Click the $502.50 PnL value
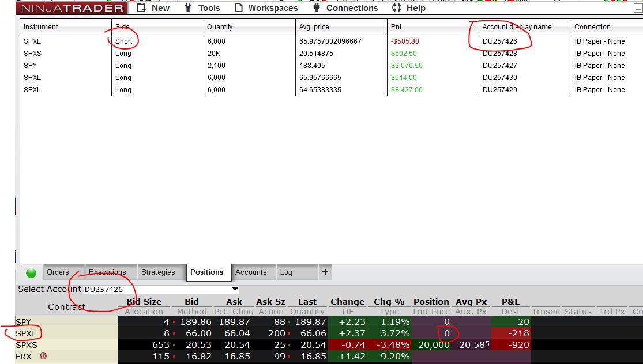Viewport: 643px width, 364px height. (404, 53)
